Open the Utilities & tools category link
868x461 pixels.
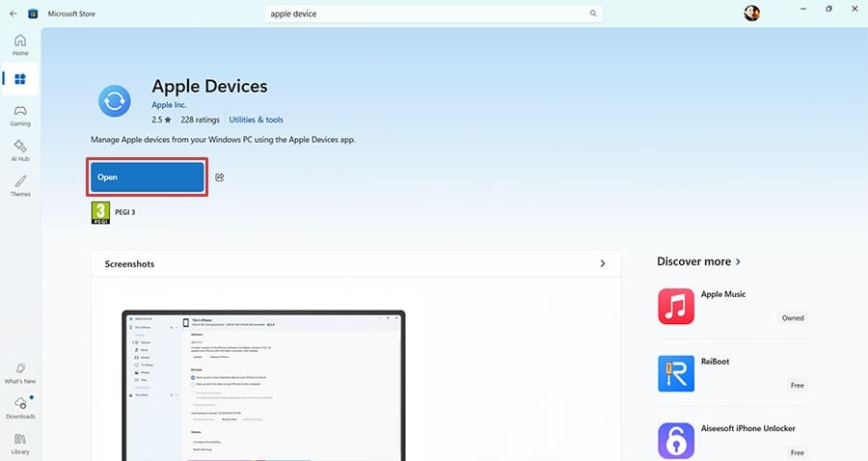256,120
